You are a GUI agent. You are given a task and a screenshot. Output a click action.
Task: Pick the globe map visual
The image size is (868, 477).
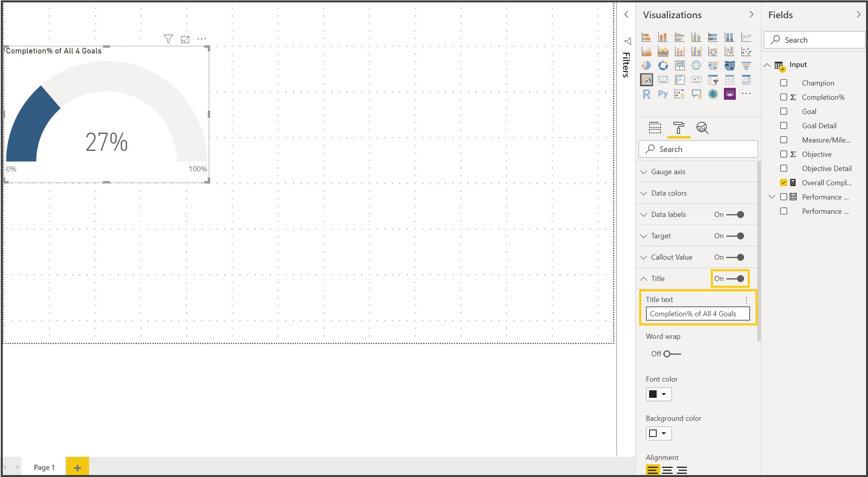(696, 65)
